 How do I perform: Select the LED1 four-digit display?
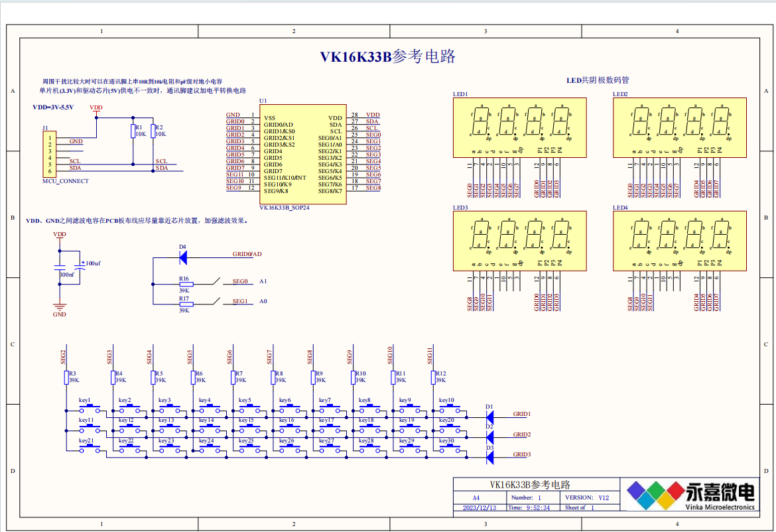pos(519,127)
